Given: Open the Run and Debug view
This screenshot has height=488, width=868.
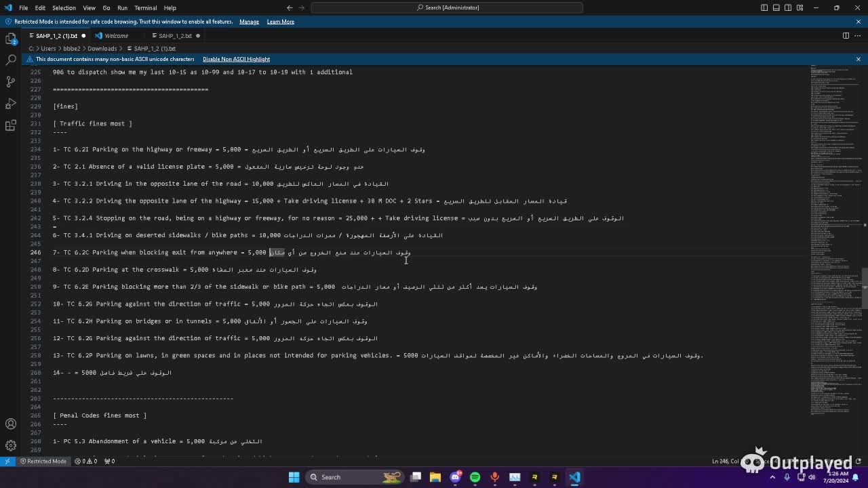Looking at the screenshot, I should (x=11, y=104).
